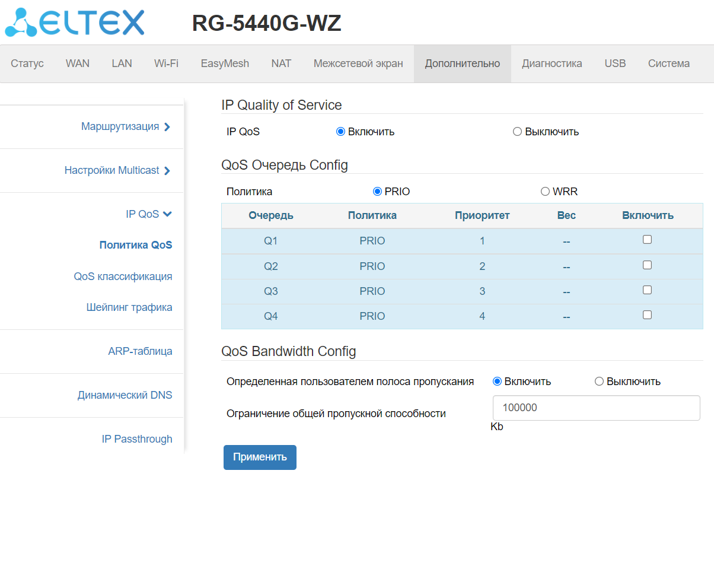Go to the Межсетевой экран tab

[358, 63]
